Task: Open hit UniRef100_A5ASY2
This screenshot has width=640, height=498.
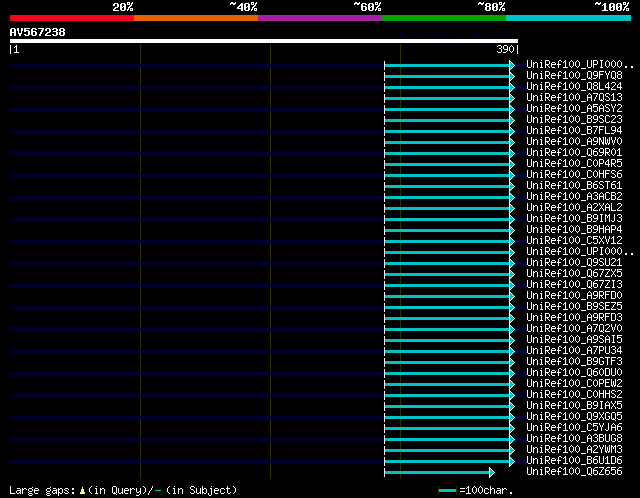Action: click(574, 109)
